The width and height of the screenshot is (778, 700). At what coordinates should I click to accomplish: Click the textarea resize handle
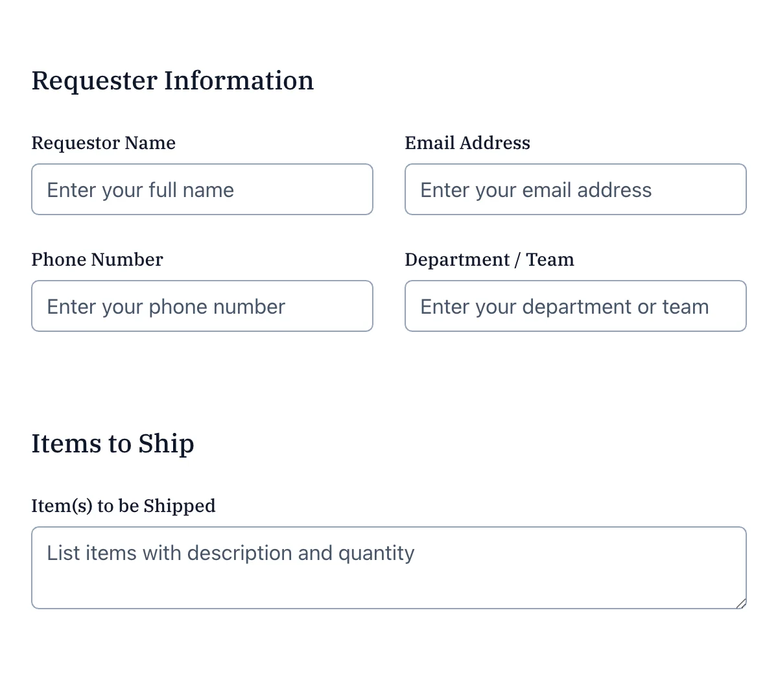[741, 604]
